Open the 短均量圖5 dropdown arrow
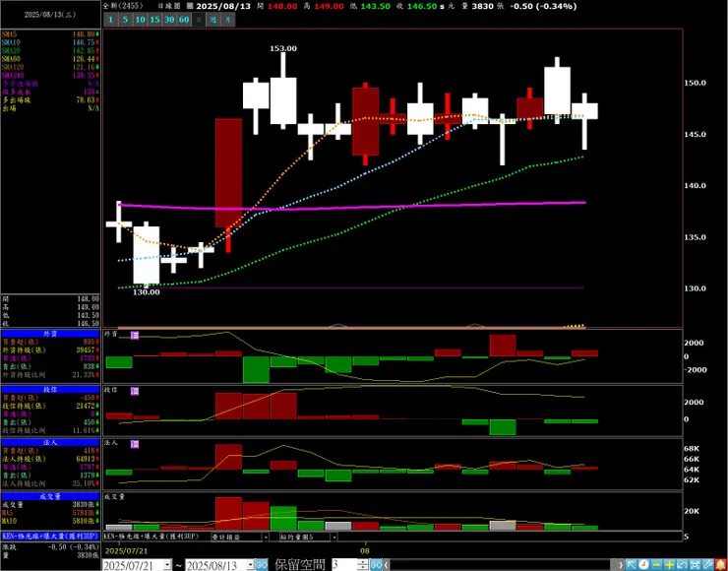Viewport: 728px width, 571px height. [334, 537]
